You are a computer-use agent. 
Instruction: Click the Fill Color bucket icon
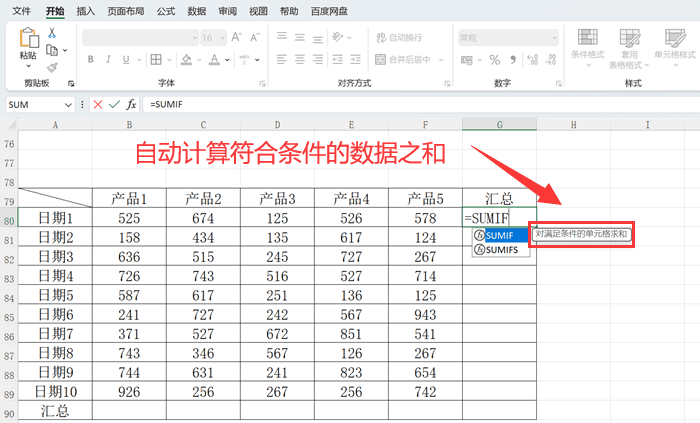tap(187, 59)
